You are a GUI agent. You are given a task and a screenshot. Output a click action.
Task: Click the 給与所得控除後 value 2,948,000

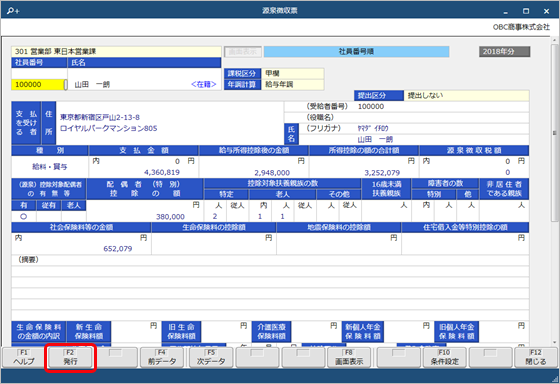point(272,173)
